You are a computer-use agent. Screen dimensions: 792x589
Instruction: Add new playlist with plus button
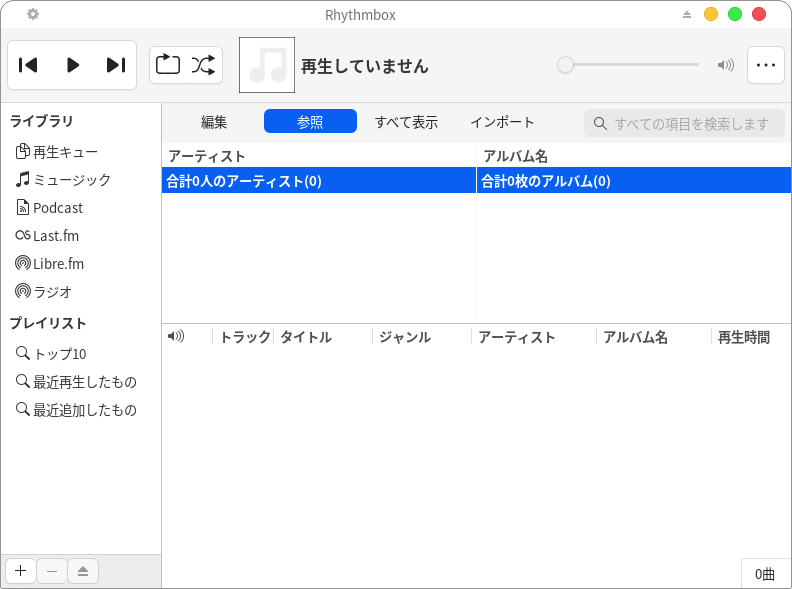tap(21, 570)
